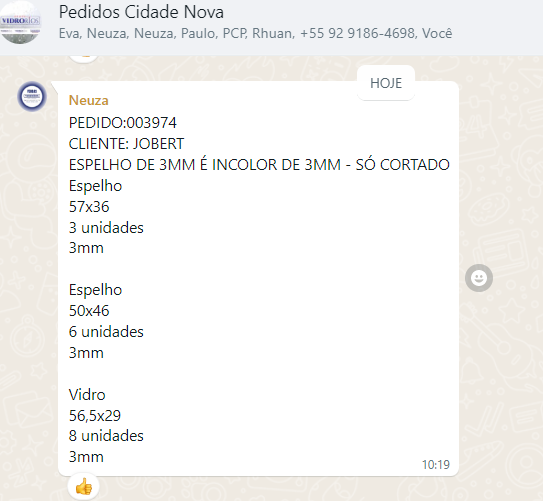Image resolution: width=543 pixels, height=501 pixels.
Task: Click the group members list subtitle
Action: 255,33
